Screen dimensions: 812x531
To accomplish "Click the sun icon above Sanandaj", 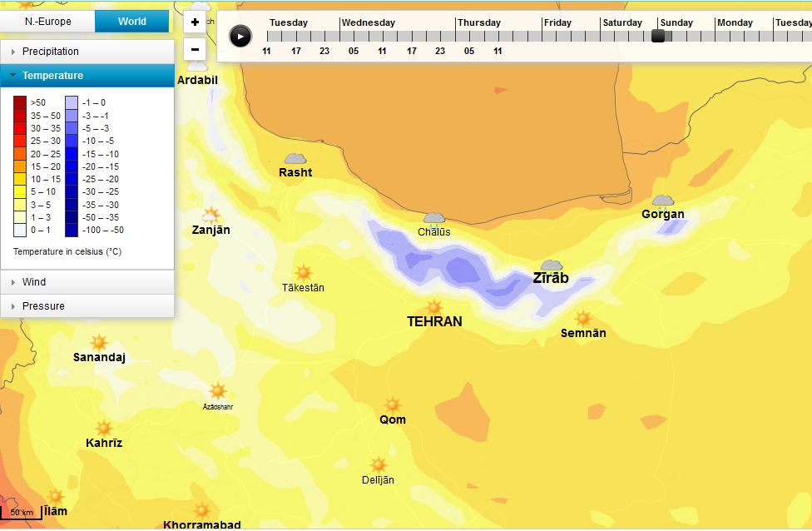I will click(99, 343).
